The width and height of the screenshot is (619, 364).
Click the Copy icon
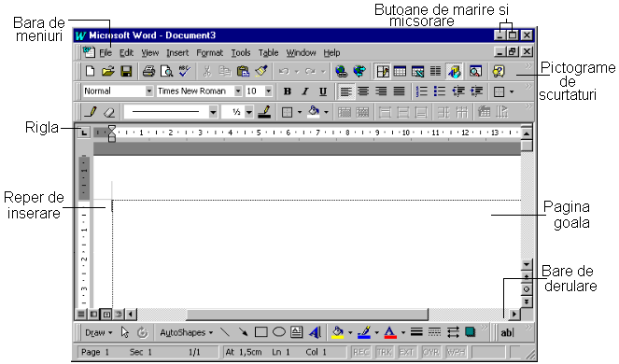pyautogui.click(x=225, y=72)
